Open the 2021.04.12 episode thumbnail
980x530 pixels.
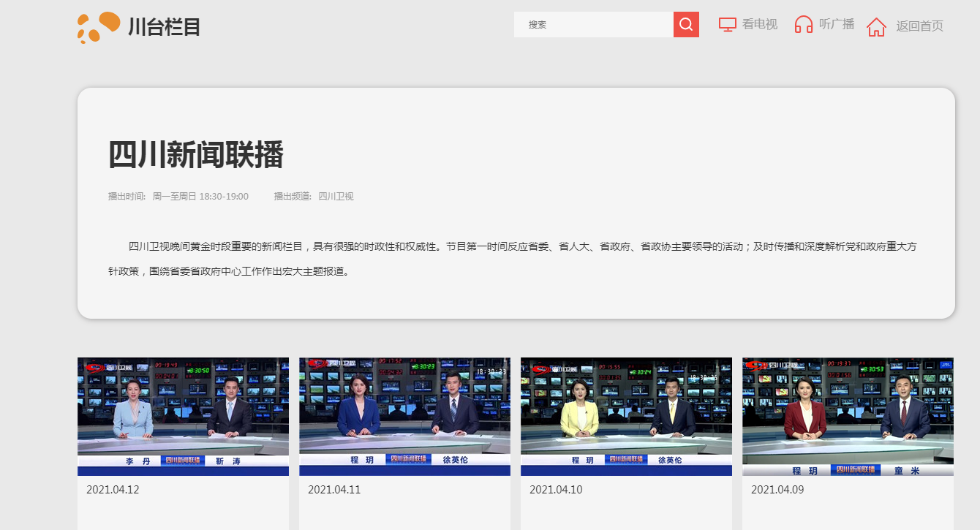(183, 417)
